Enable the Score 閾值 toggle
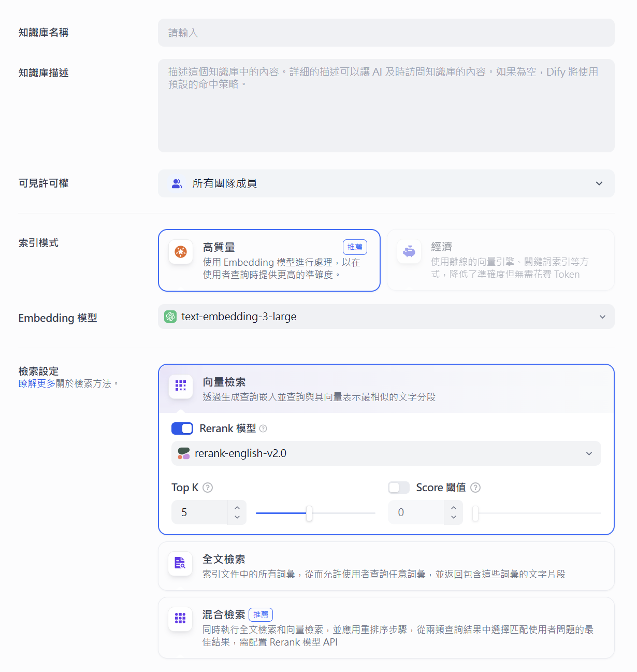Image resolution: width=637 pixels, height=672 pixels. (x=398, y=488)
